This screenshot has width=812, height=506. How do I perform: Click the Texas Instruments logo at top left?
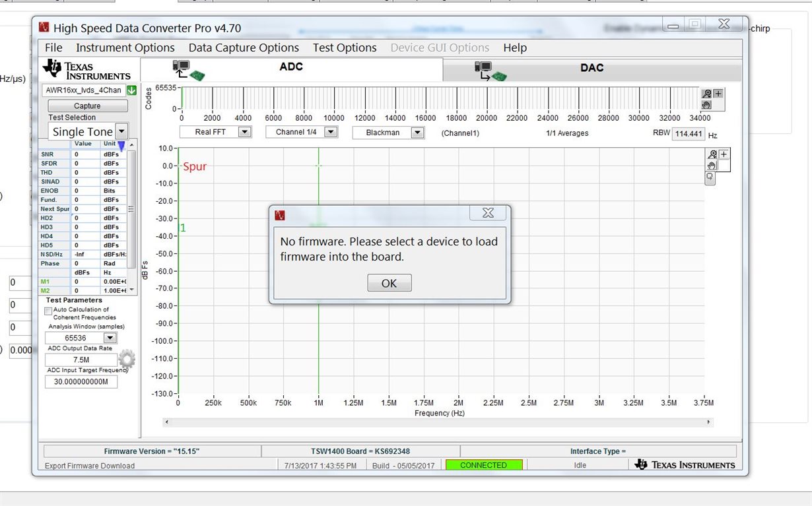(86, 70)
